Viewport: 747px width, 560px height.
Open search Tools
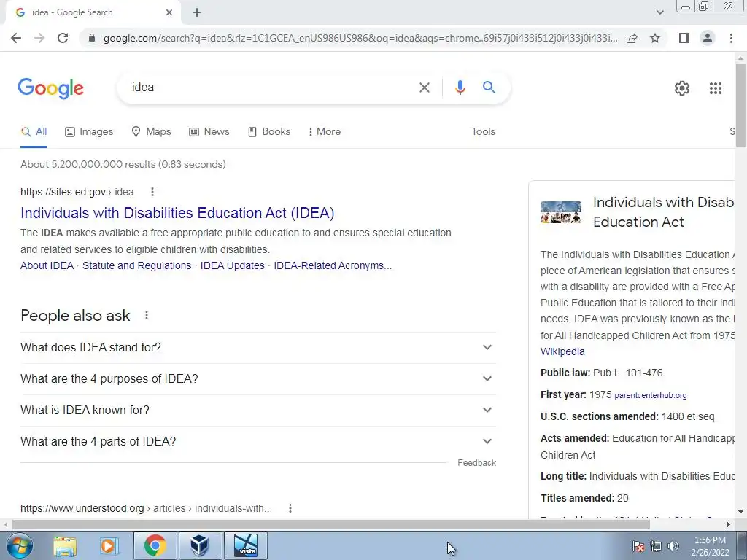(483, 132)
